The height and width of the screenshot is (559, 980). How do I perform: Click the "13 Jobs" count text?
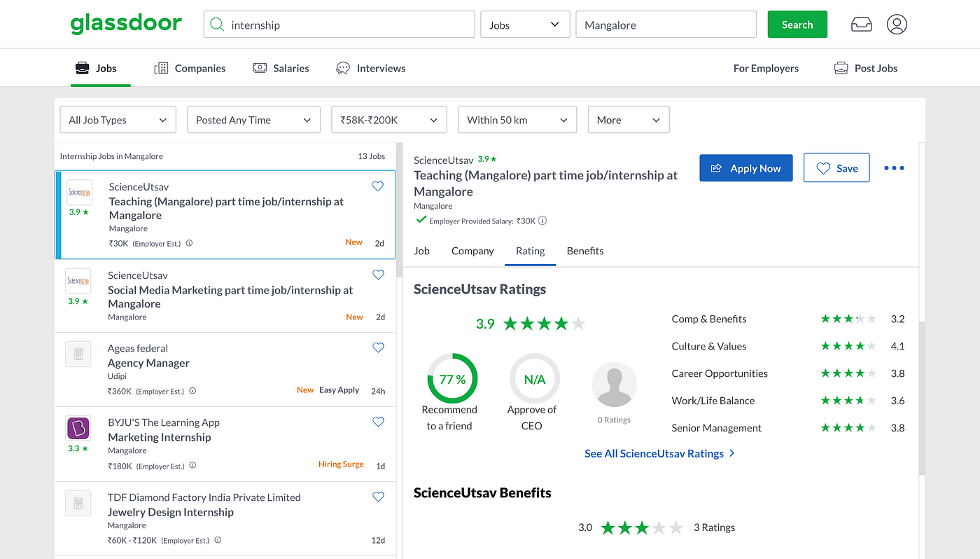372,156
